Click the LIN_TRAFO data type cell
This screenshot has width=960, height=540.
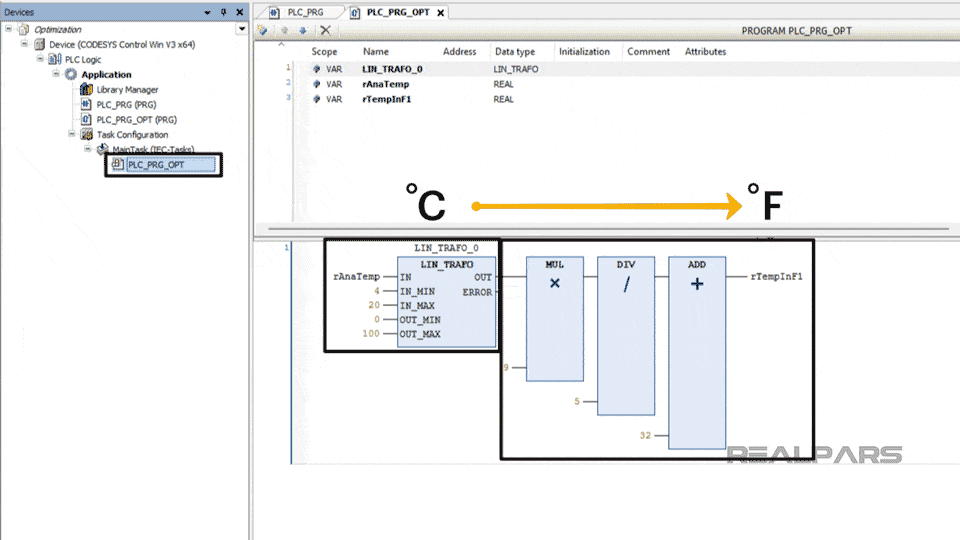click(x=516, y=69)
